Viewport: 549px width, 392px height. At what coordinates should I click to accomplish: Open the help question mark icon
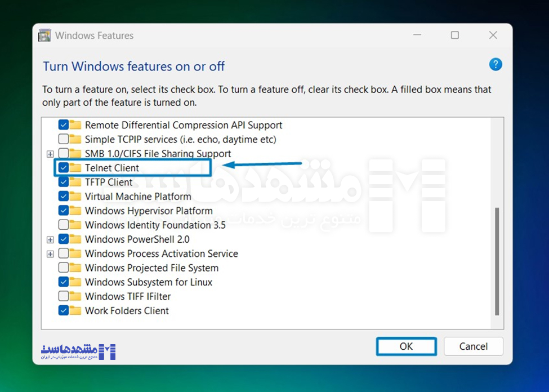496,64
